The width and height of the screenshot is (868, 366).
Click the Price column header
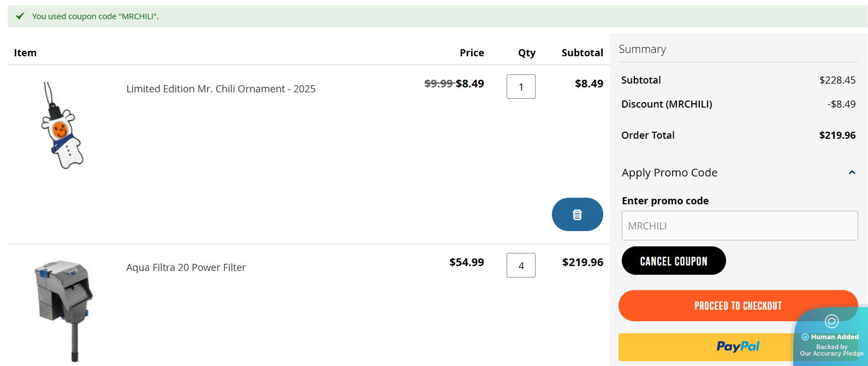click(472, 53)
